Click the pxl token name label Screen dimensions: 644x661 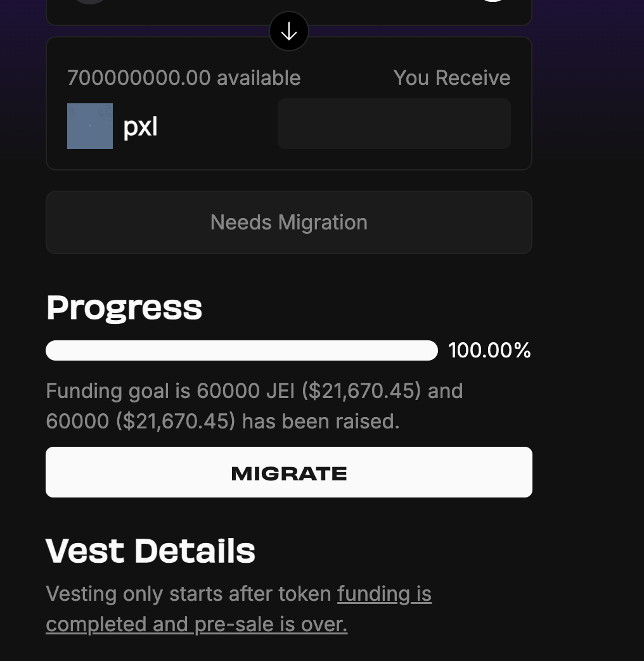pos(140,126)
